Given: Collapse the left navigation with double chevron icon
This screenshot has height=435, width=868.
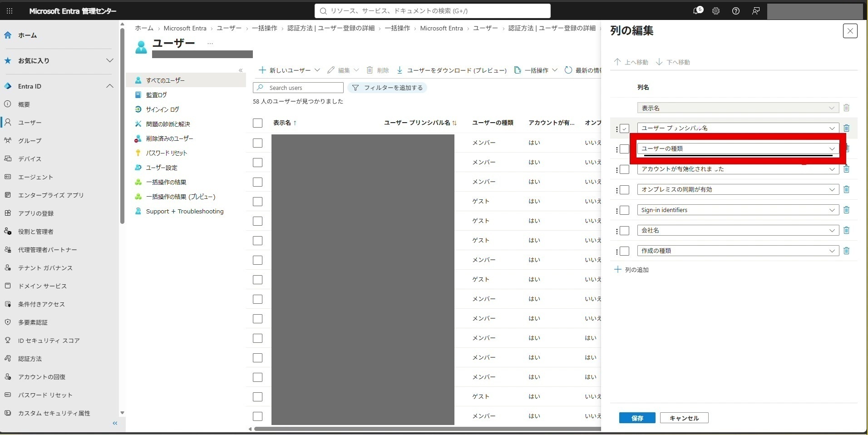Looking at the screenshot, I should coord(115,423).
